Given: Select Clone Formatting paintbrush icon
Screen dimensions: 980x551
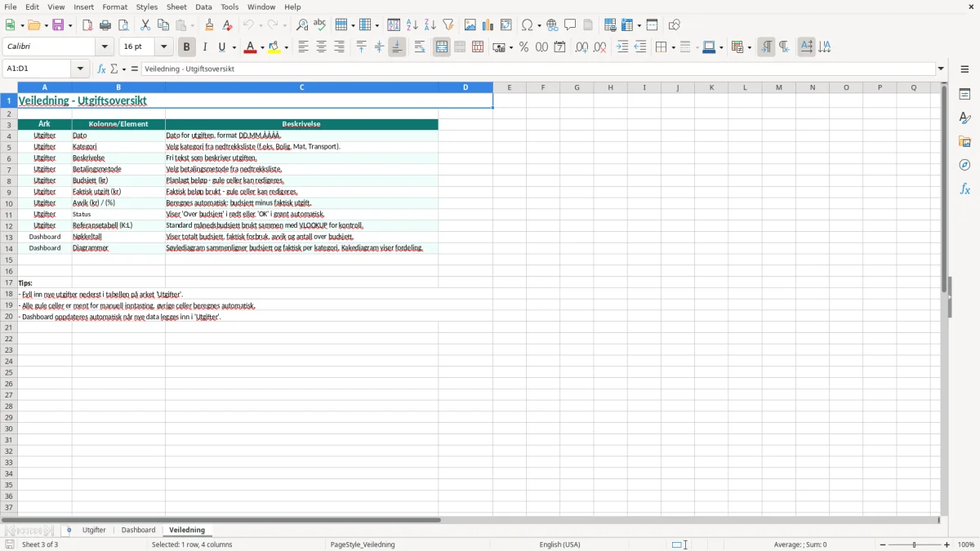Looking at the screenshot, I should click(x=210, y=24).
